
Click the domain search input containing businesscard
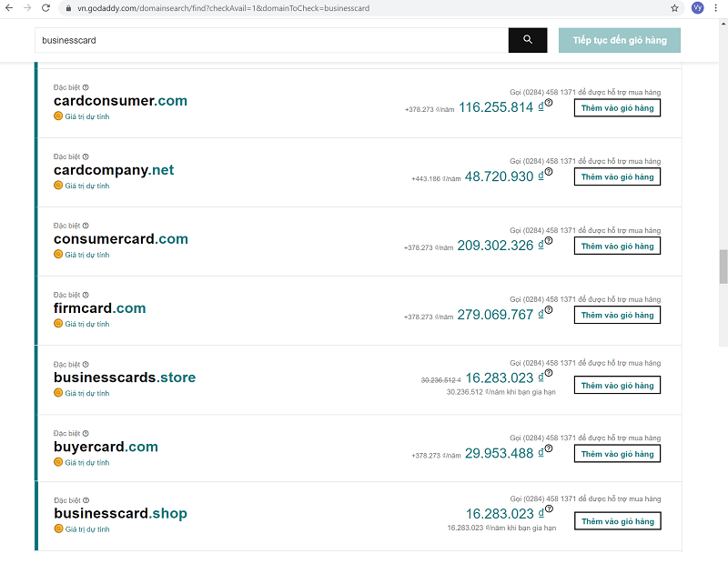pyautogui.click(x=271, y=40)
